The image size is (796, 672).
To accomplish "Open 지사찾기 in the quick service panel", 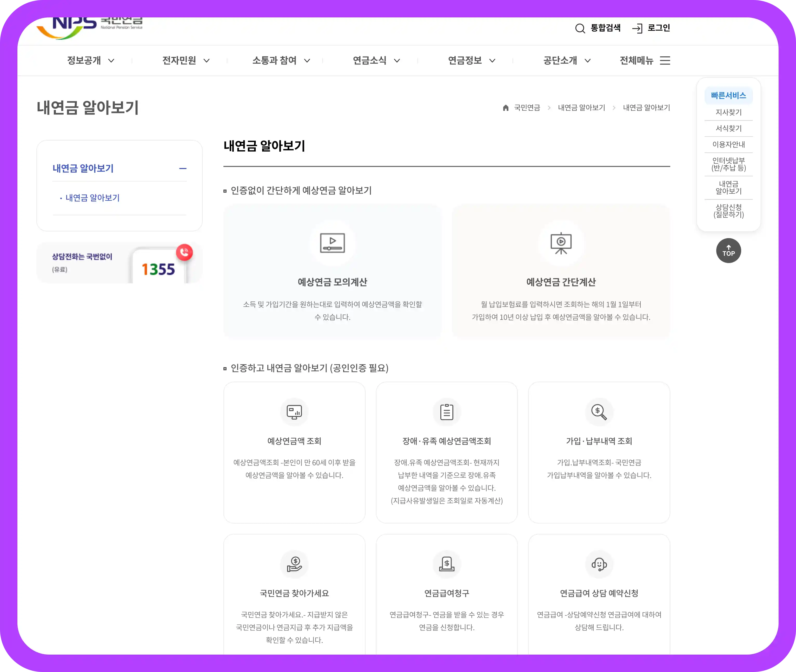I will [728, 112].
